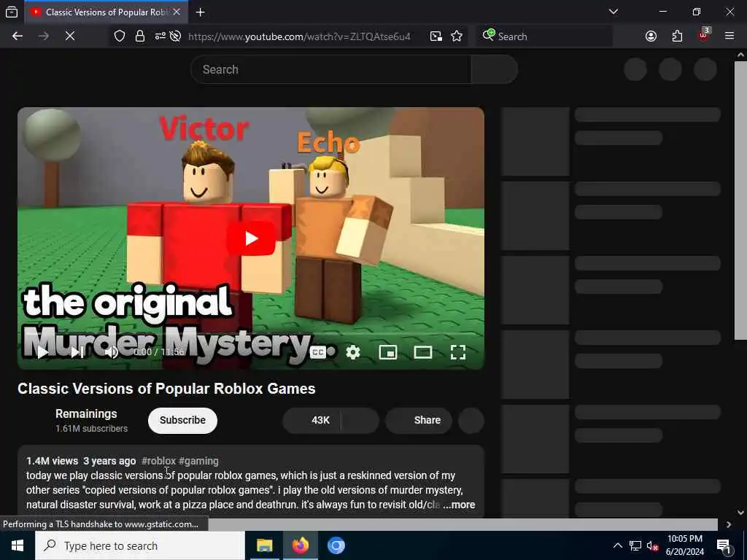
Task: Mute the video volume speaker icon
Action: (x=111, y=352)
